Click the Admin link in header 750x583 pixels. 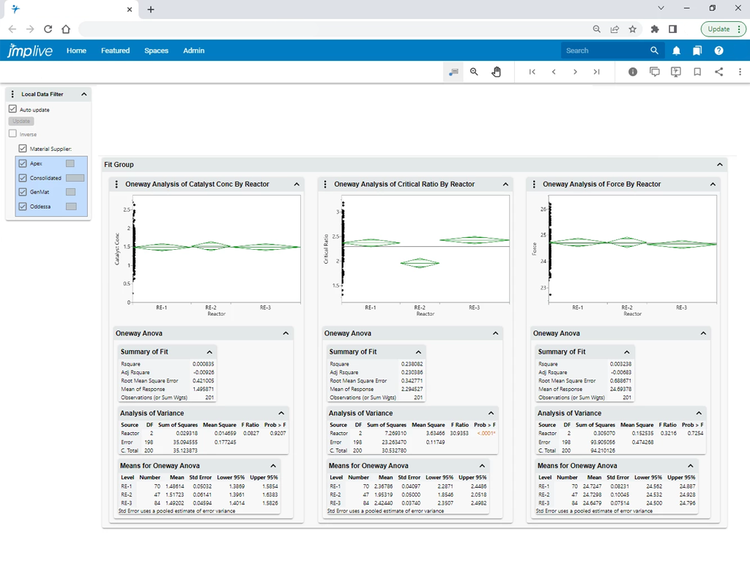pos(194,50)
